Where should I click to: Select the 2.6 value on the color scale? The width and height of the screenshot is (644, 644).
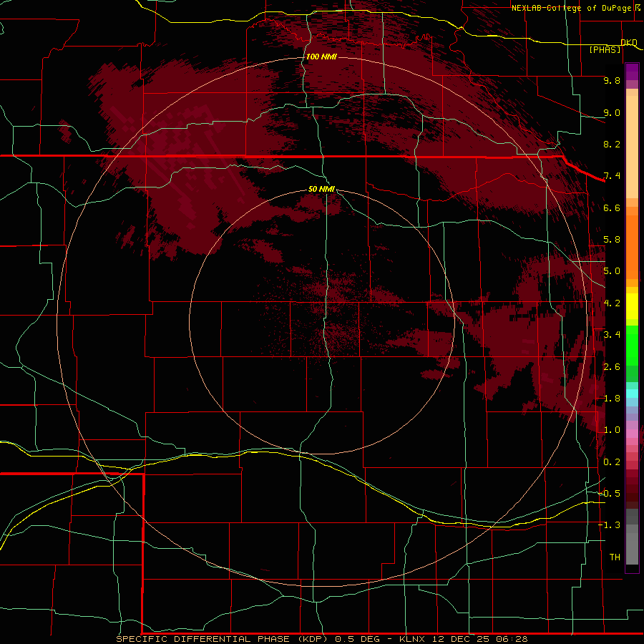click(x=612, y=367)
